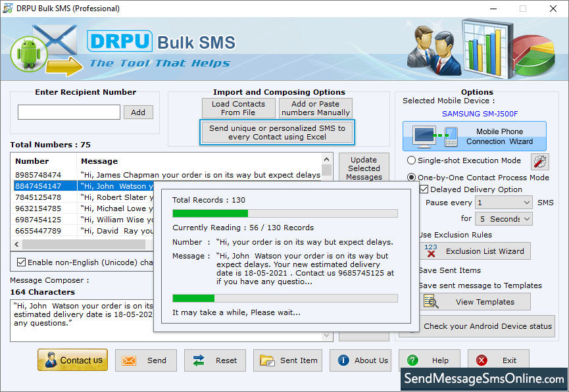
Task: Click the Send button label
Action: [x=157, y=360]
